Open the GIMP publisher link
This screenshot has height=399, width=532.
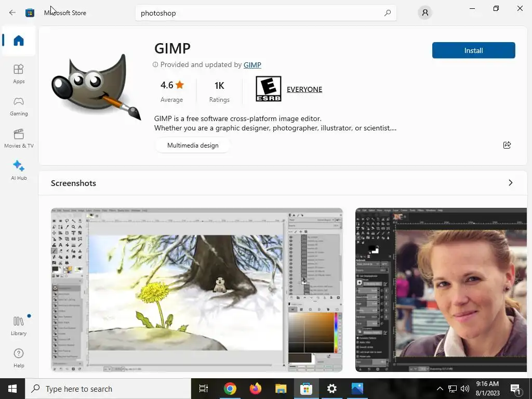252,65
